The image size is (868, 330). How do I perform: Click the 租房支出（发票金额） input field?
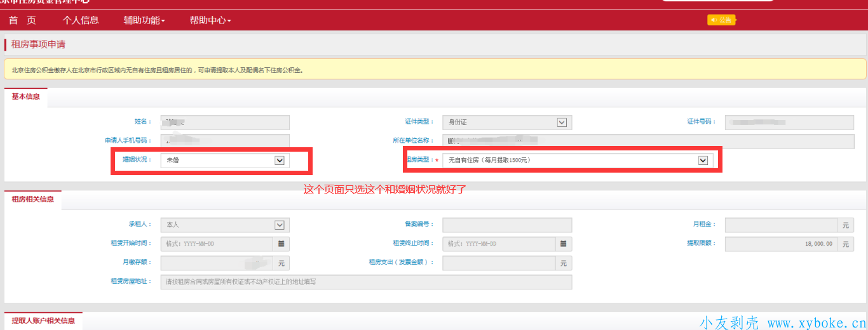point(499,263)
